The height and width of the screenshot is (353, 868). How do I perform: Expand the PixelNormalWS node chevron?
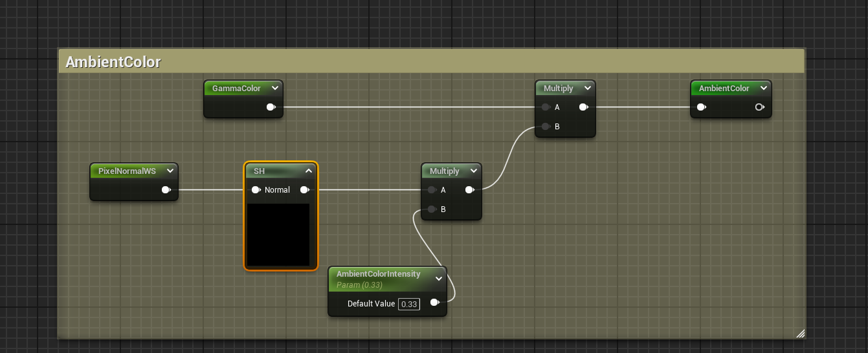[170, 171]
